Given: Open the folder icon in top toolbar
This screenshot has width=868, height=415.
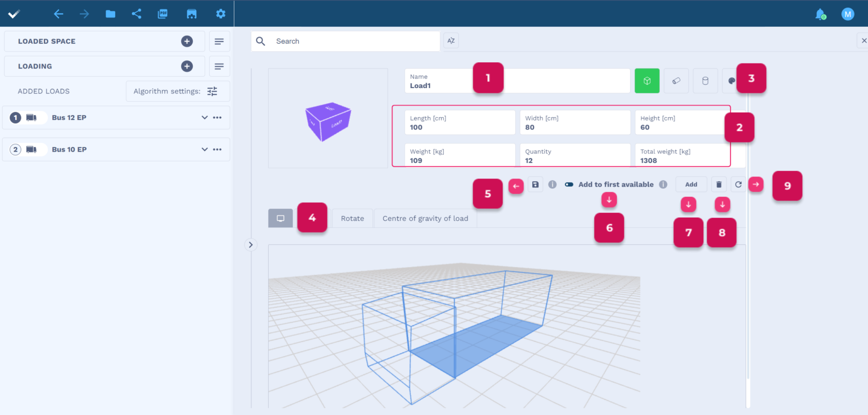Looking at the screenshot, I should 110,14.
